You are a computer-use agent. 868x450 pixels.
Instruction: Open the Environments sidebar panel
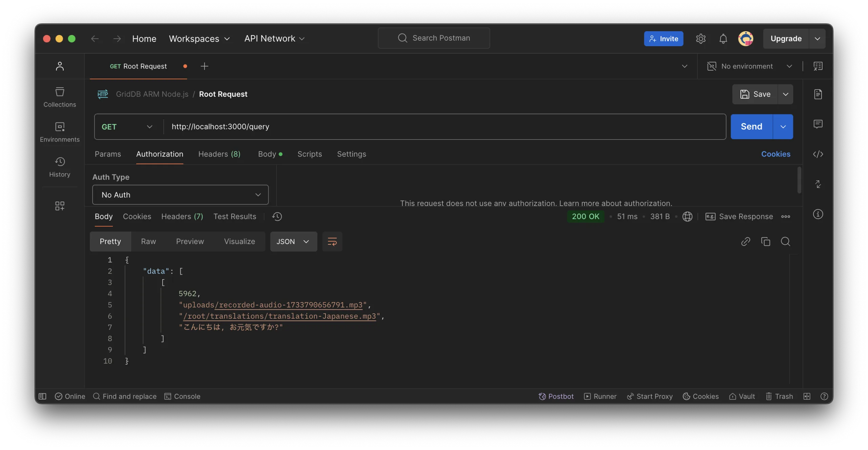click(60, 132)
